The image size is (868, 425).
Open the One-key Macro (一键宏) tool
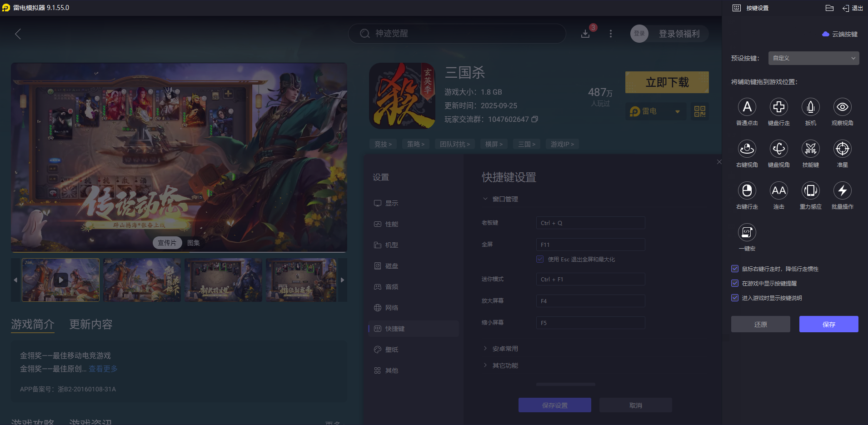pos(747,233)
